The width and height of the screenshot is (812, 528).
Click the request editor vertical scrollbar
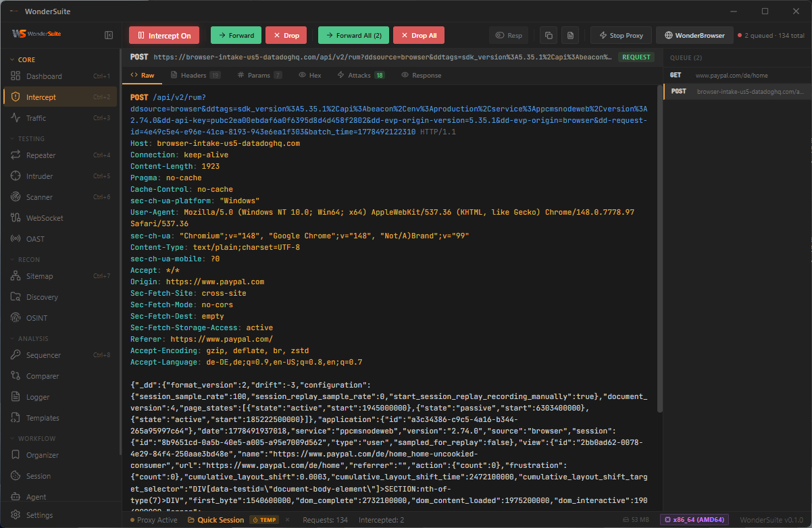(x=660, y=248)
